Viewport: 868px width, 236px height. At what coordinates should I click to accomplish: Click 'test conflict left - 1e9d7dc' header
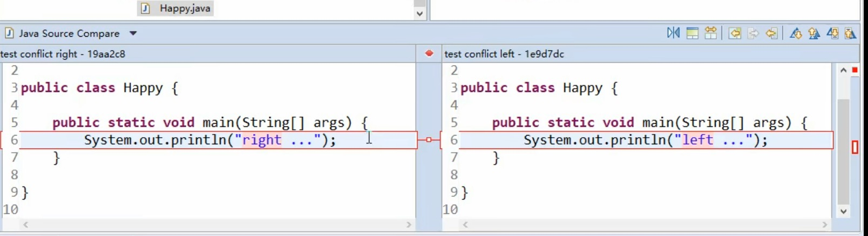click(504, 54)
